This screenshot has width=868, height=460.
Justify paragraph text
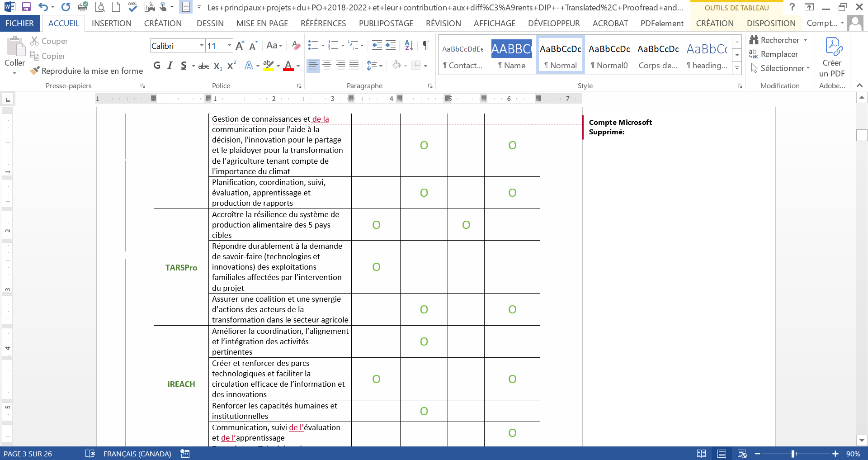click(x=354, y=66)
